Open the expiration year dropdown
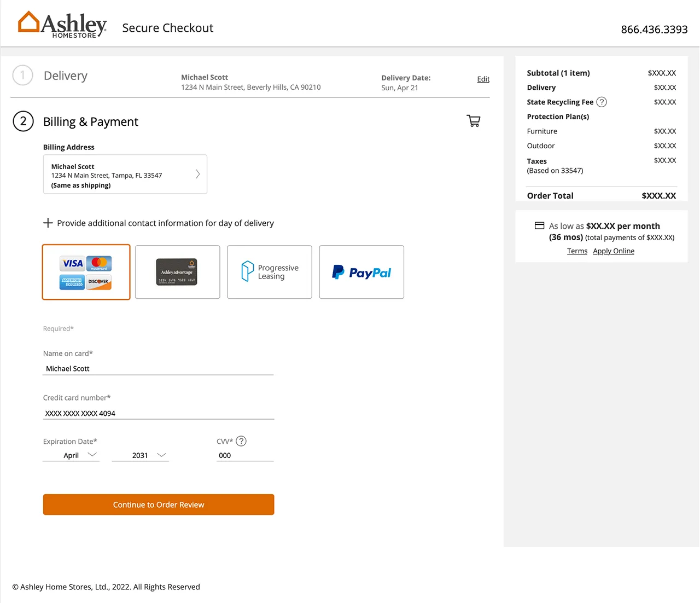Image resolution: width=700 pixels, height=603 pixels. point(140,455)
